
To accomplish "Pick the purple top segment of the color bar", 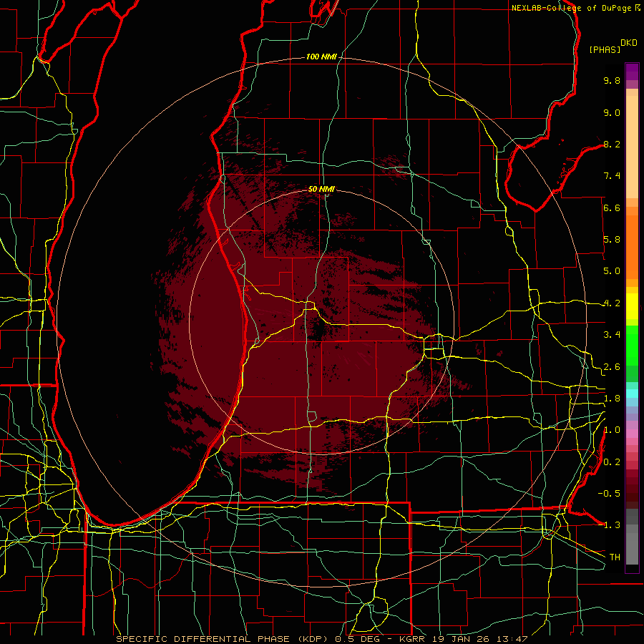I will [632, 72].
